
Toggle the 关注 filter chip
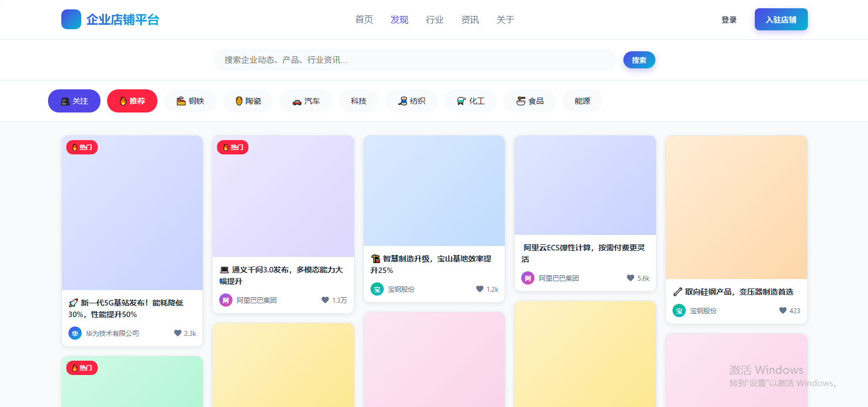74,101
